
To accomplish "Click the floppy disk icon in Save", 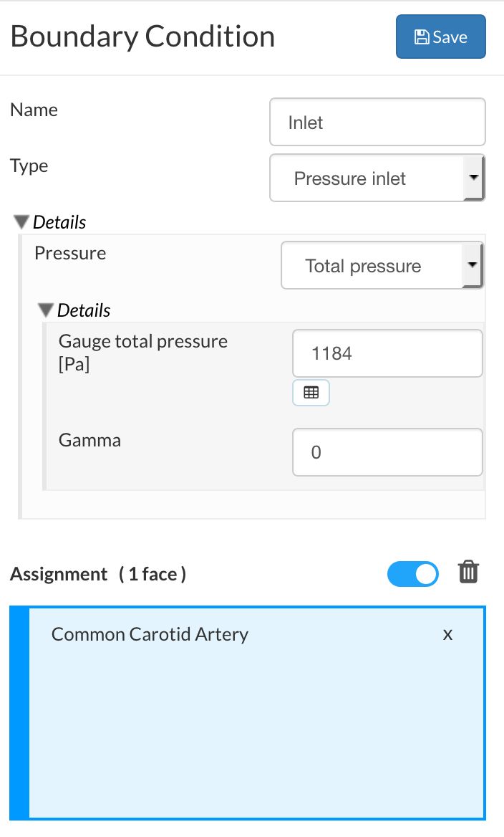I will pyautogui.click(x=422, y=37).
